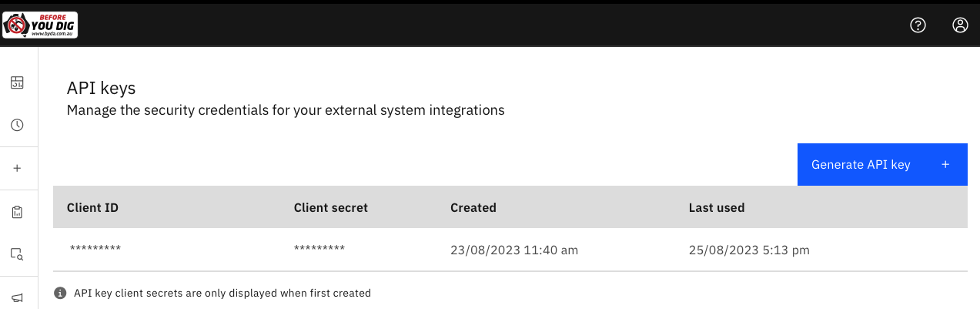Open the megaphone announcements icon in sidebar
This screenshot has height=309, width=980.
[x=17, y=298]
